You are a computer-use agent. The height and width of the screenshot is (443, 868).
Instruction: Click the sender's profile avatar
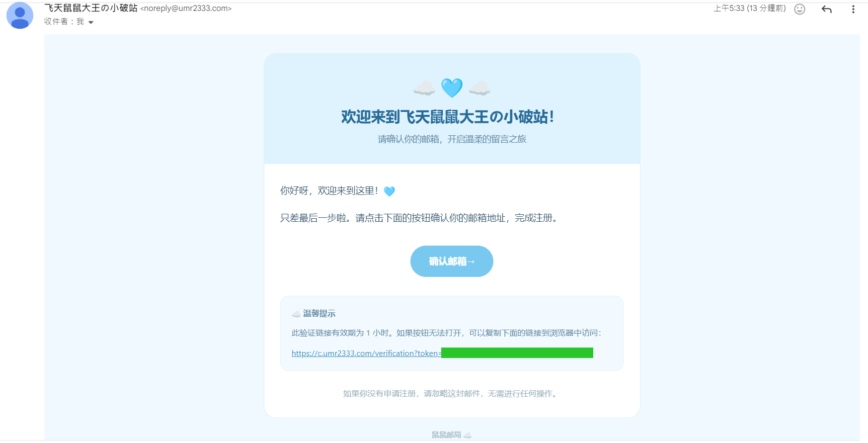pyautogui.click(x=20, y=15)
